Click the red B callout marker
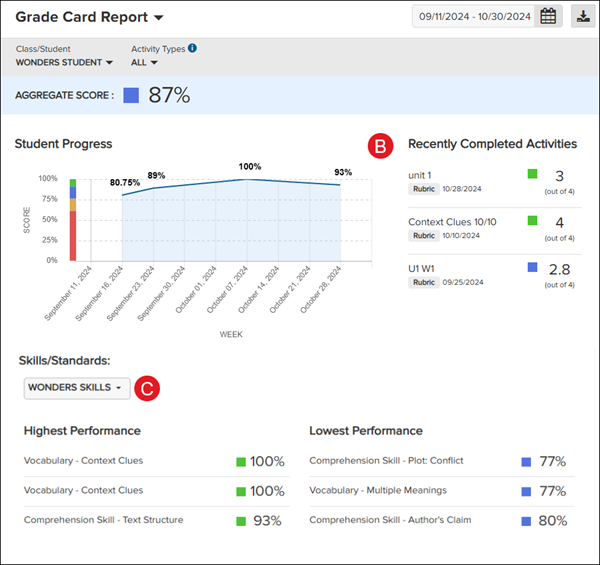Viewport: 600px width, 565px height. tap(379, 145)
